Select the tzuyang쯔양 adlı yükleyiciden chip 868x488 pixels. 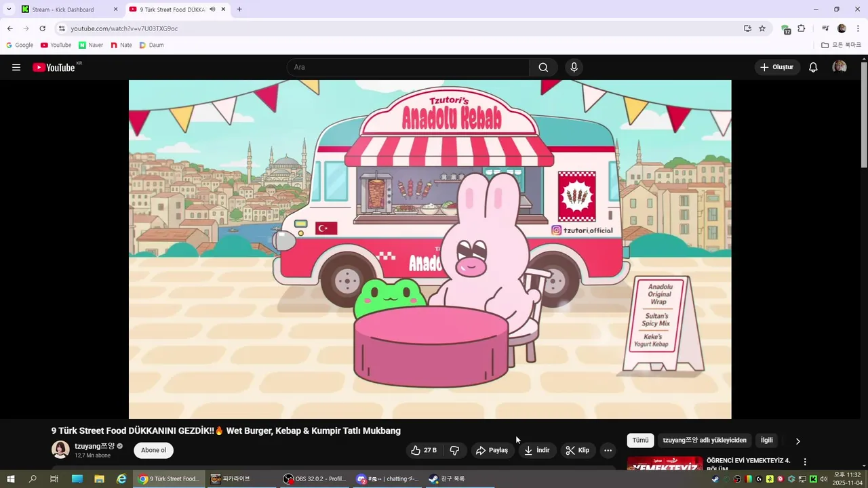click(705, 441)
